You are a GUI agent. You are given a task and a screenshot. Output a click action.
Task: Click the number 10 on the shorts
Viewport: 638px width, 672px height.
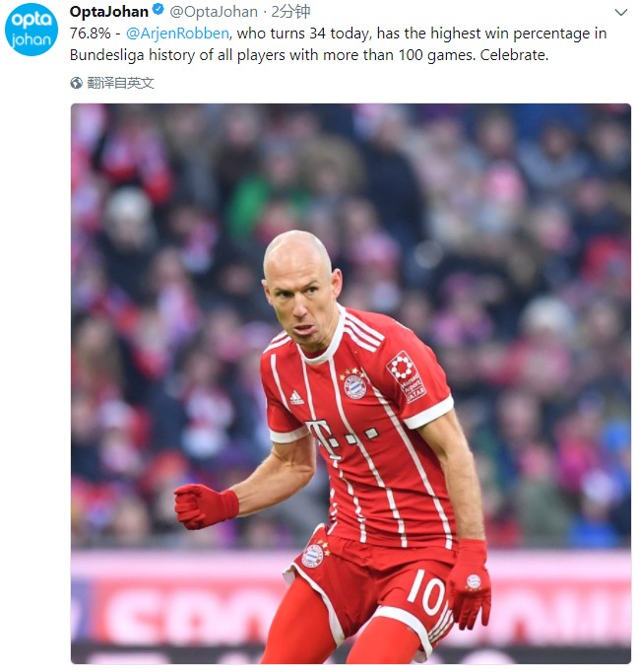(426, 593)
